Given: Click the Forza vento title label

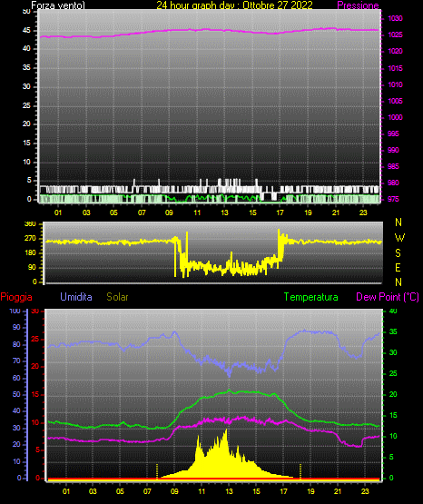Looking at the screenshot, I should click(58, 5).
